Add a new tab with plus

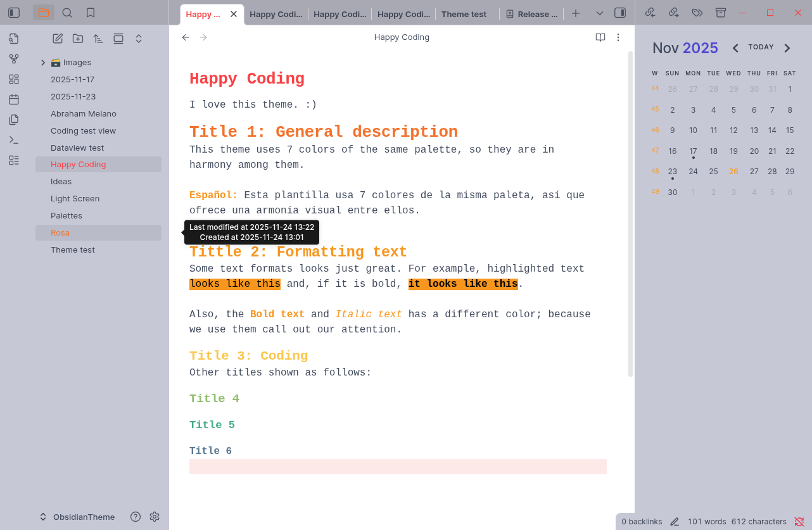[x=576, y=13]
